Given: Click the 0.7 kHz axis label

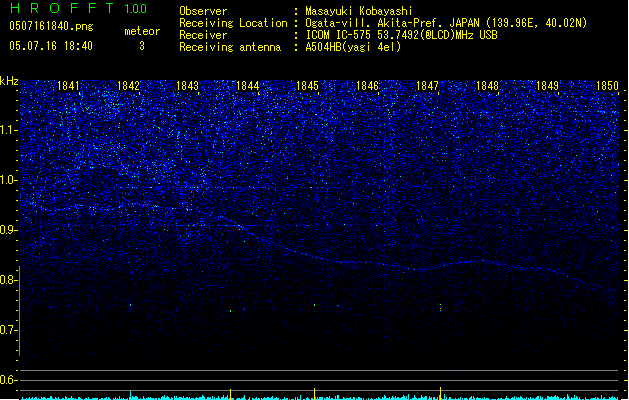Looking at the screenshot, I should pyautogui.click(x=8, y=330).
